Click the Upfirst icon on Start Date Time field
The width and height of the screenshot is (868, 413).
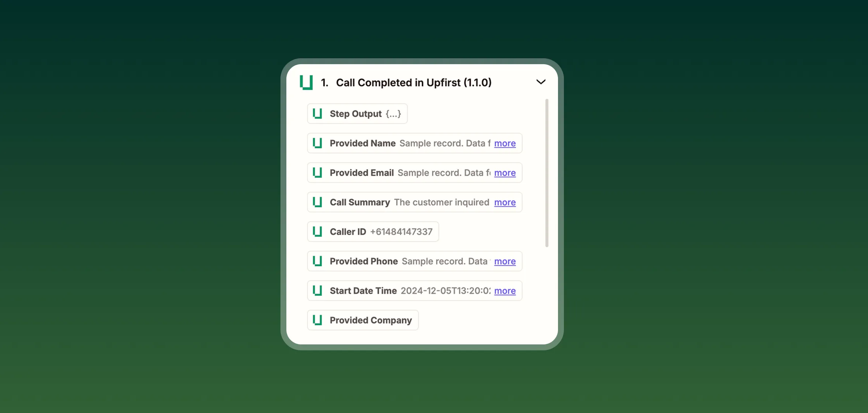(x=318, y=291)
